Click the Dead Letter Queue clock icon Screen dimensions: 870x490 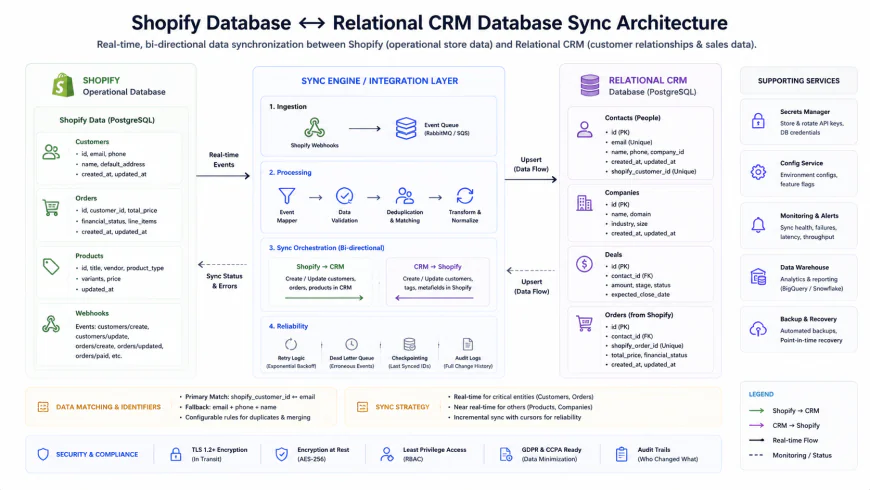pos(351,345)
